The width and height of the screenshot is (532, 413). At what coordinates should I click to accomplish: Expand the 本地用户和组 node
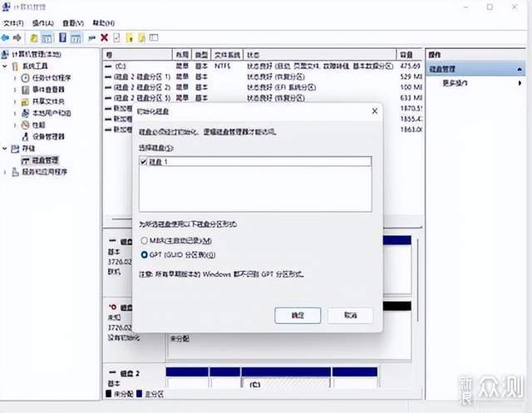point(15,113)
